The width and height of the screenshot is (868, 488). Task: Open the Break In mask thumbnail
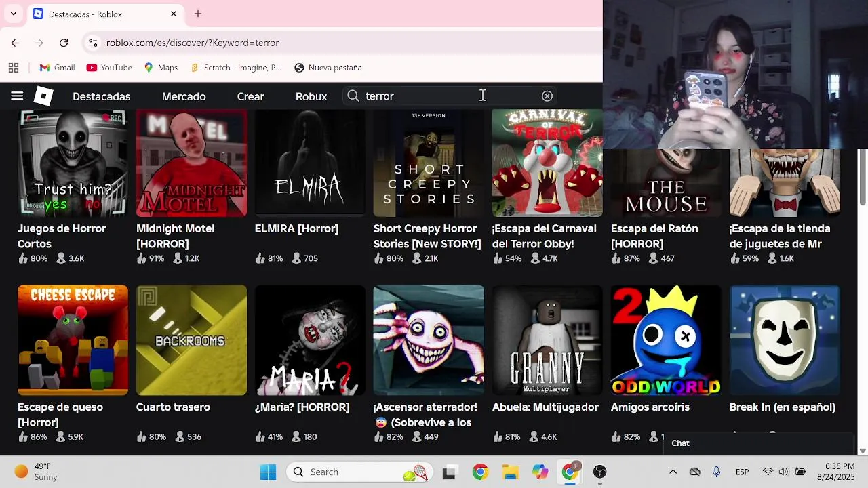pos(785,340)
